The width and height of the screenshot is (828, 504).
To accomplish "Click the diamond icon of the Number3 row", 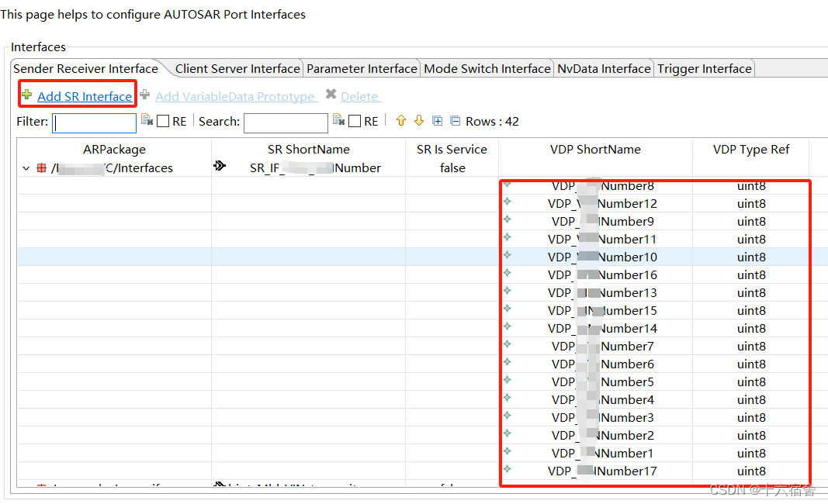I will [508, 416].
